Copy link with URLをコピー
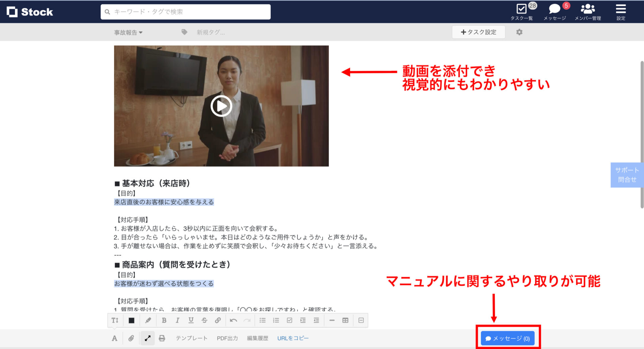 click(x=293, y=338)
